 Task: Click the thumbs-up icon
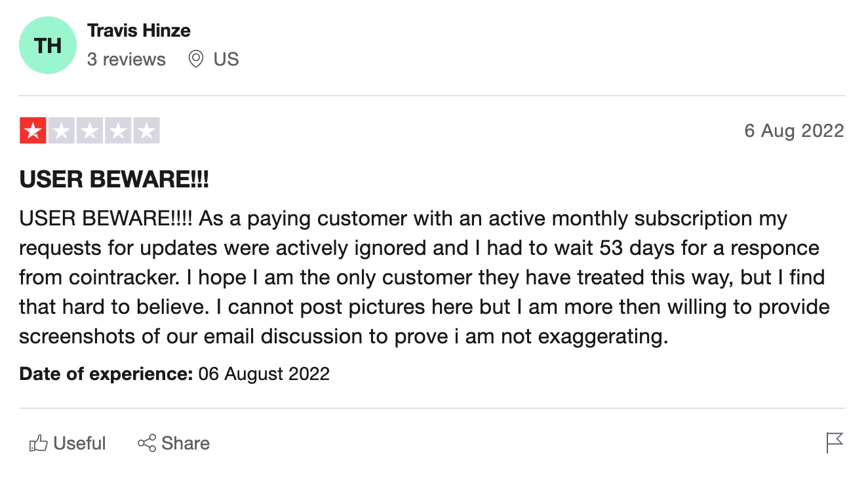[x=39, y=444]
